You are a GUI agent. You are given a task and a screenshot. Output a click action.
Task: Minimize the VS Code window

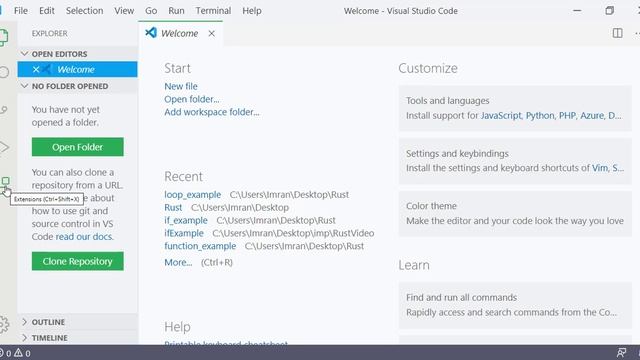(x=577, y=11)
